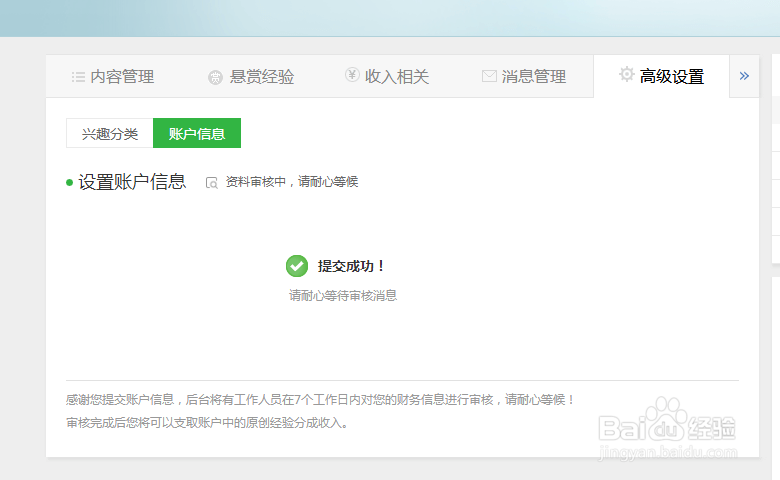
Task: Click the envelope icon beside 消息管理
Action: tap(489, 76)
